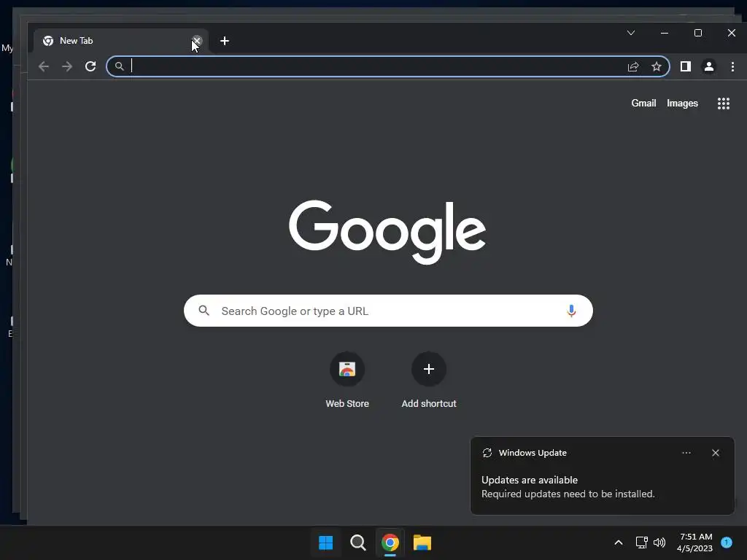
Task: Reload the current page
Action: 90,66
